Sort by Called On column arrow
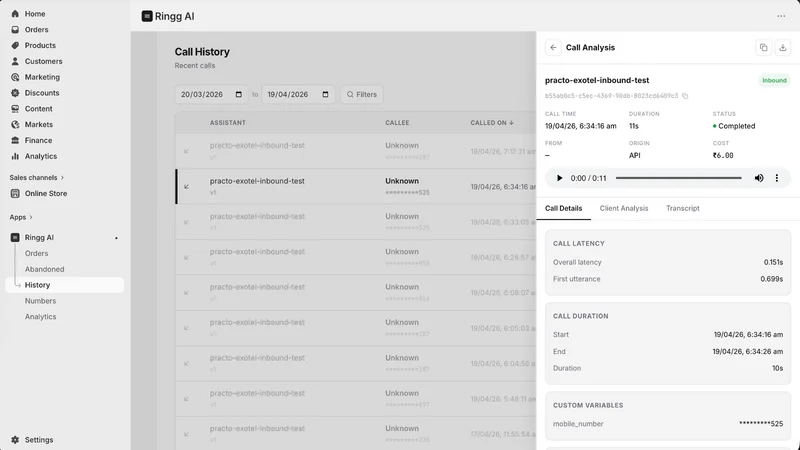 [511, 123]
